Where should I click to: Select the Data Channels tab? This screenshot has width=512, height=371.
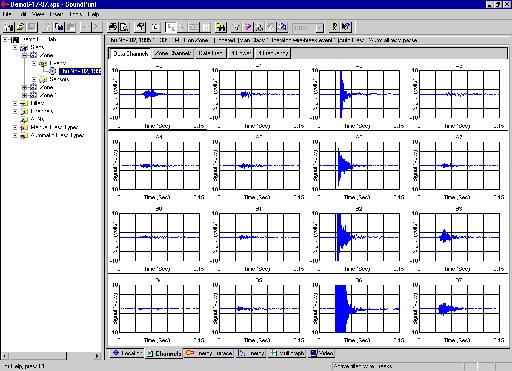point(131,53)
